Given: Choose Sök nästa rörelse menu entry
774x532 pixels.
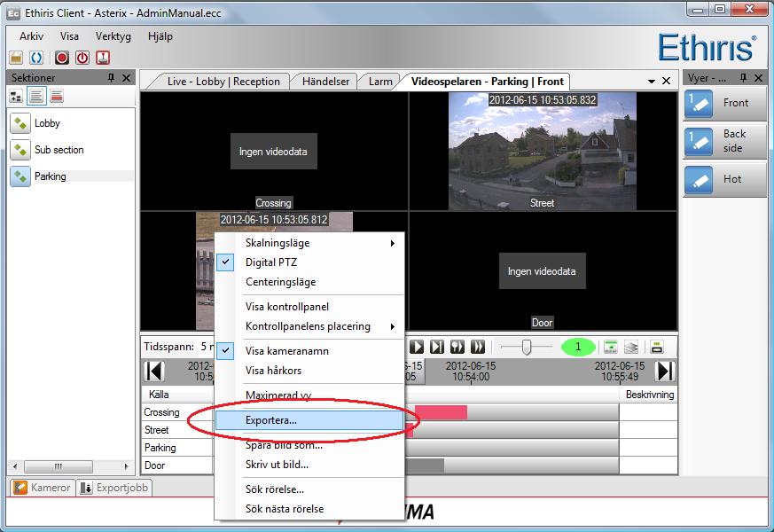Looking at the screenshot, I should [309, 509].
